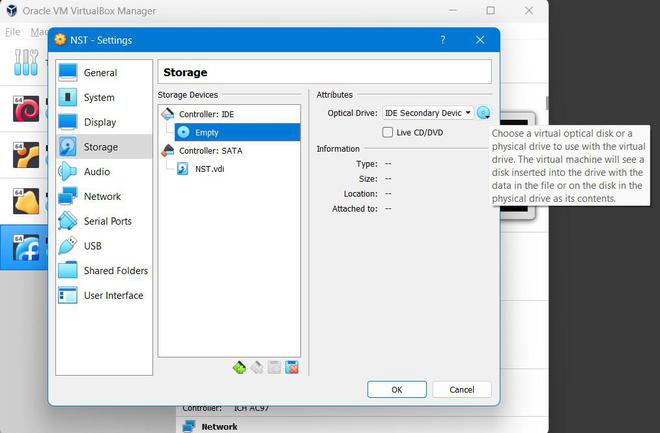Click the VirtualBox Tools icon
This screenshot has height=433, width=660.
(26, 62)
